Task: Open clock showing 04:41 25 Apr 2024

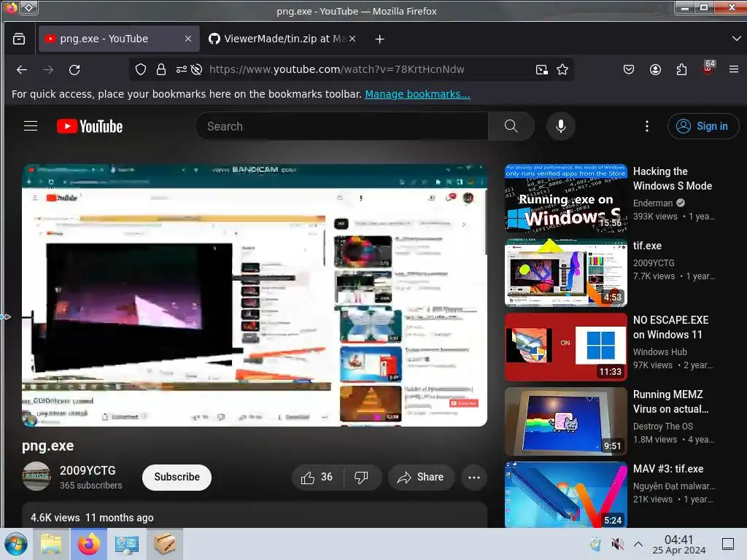Action: pos(679,544)
